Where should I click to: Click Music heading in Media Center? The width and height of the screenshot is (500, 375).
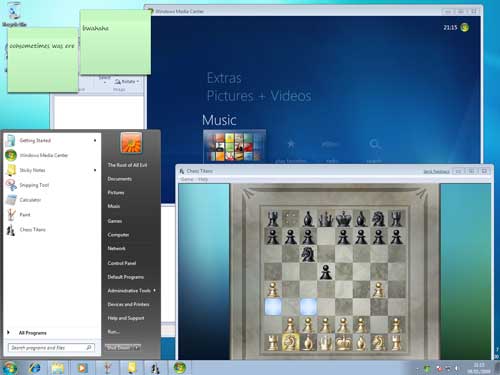tap(219, 120)
